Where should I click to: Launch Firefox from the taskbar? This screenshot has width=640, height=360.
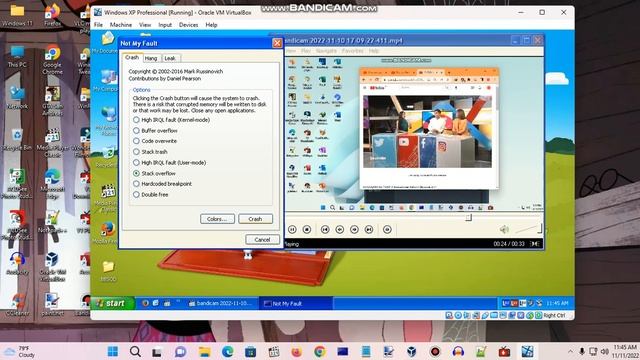click(296, 351)
